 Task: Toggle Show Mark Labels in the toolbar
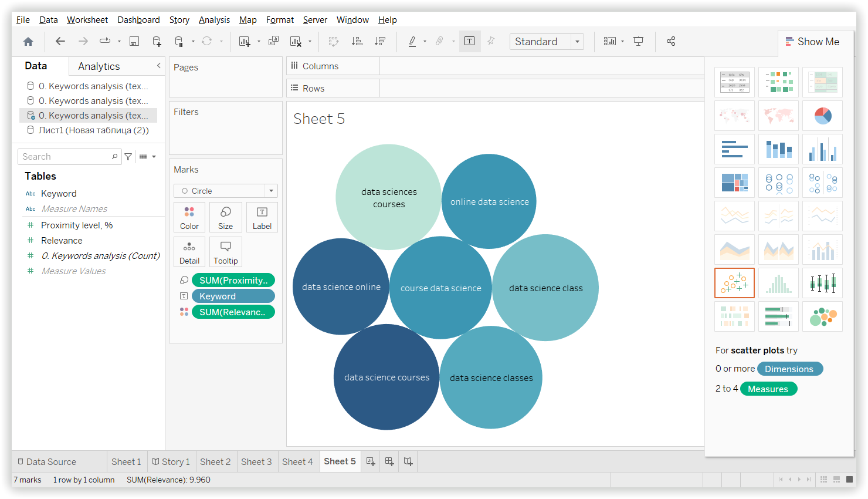470,41
